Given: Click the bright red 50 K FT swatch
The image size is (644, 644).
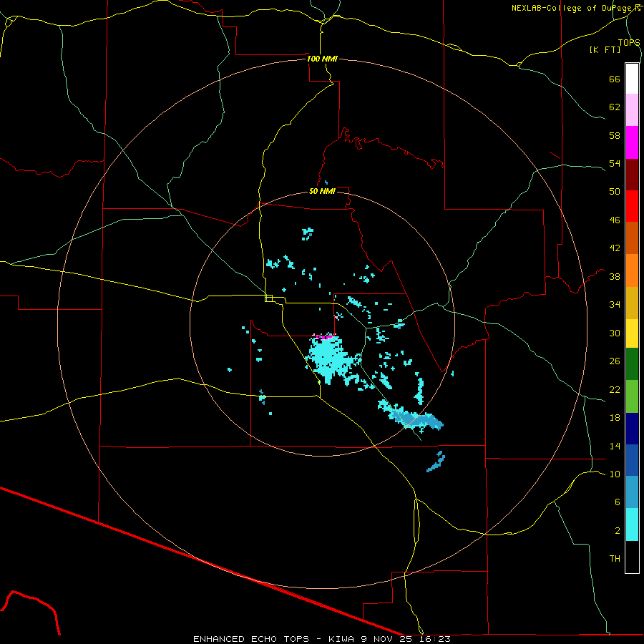Looking at the screenshot, I should (632, 206).
